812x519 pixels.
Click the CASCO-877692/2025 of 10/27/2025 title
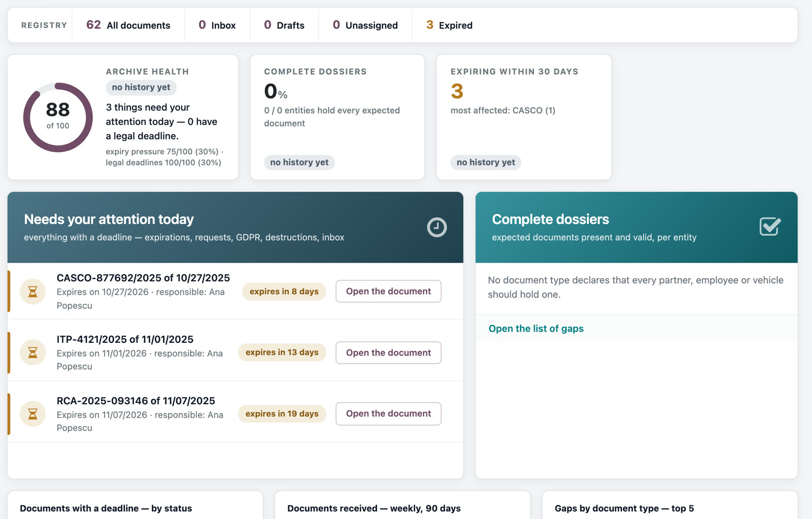coord(143,278)
